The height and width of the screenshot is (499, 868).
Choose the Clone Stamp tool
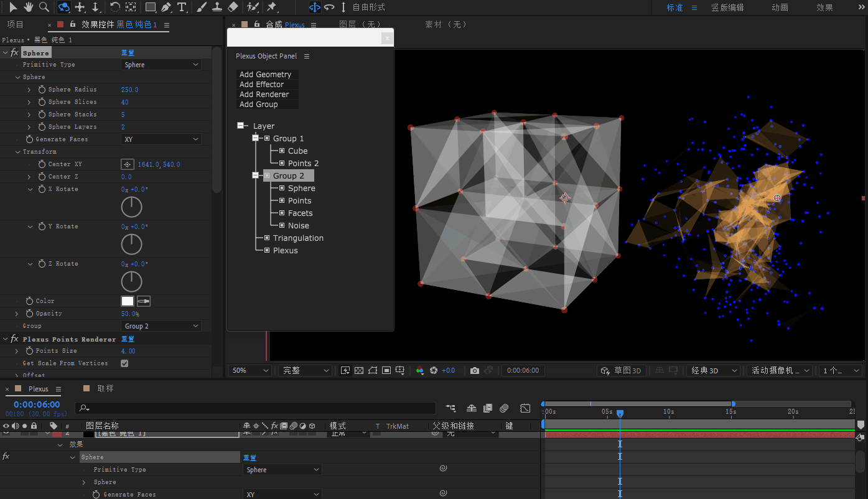(x=217, y=7)
